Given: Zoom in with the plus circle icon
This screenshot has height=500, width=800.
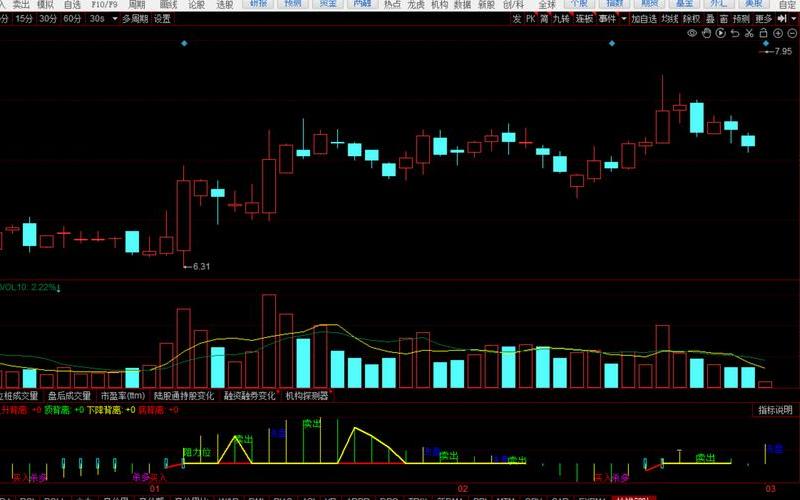Looking at the screenshot, I should [777, 33].
